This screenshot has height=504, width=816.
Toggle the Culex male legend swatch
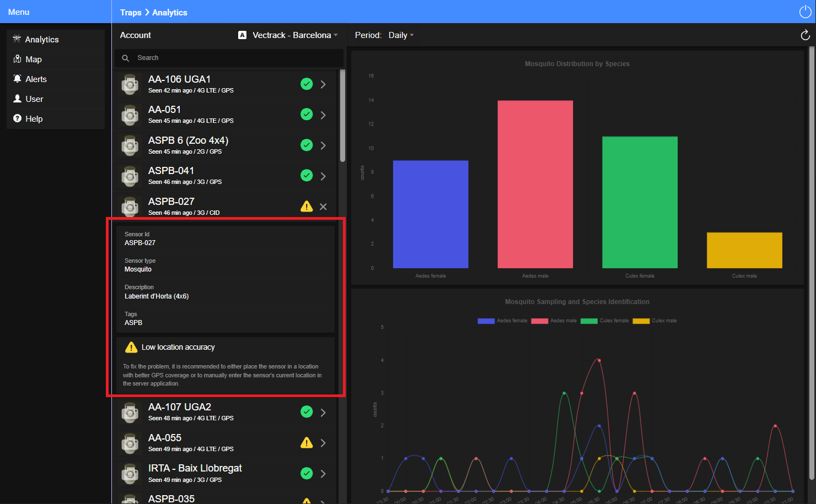[641, 321]
